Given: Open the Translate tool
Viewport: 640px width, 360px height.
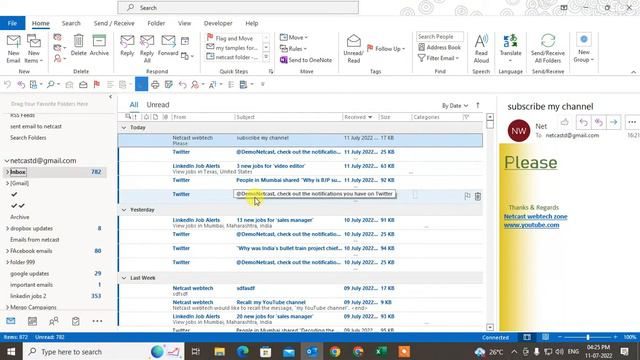Looking at the screenshot, I should click(x=510, y=49).
